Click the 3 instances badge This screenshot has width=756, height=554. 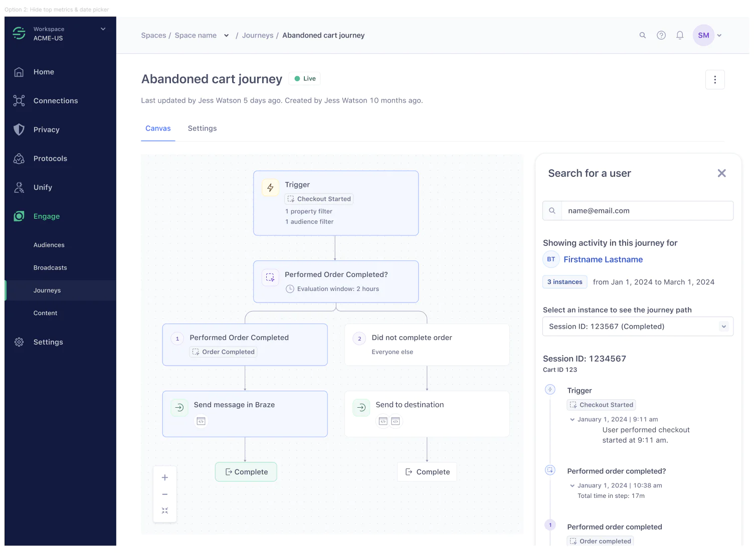(x=565, y=282)
